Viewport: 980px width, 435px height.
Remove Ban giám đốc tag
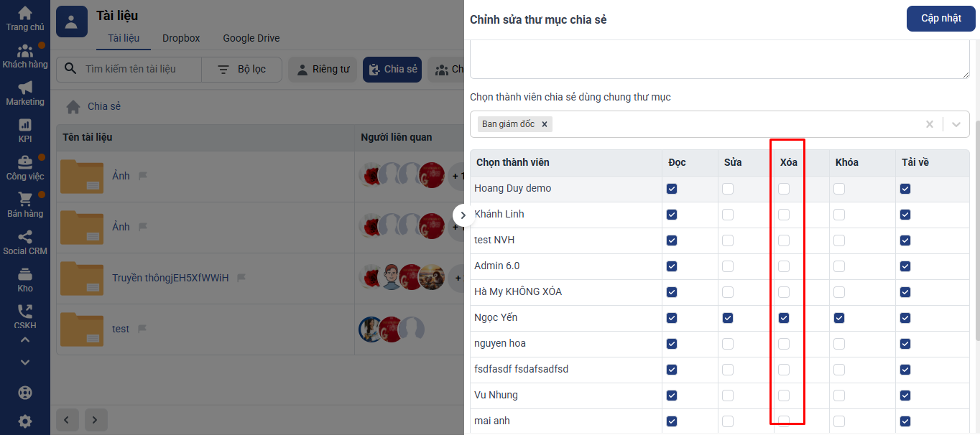pos(545,124)
